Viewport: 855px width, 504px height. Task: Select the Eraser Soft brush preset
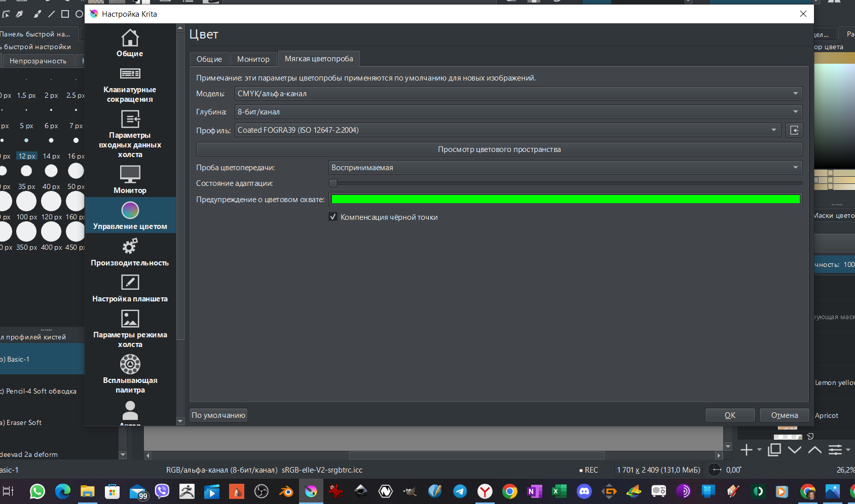(42, 422)
